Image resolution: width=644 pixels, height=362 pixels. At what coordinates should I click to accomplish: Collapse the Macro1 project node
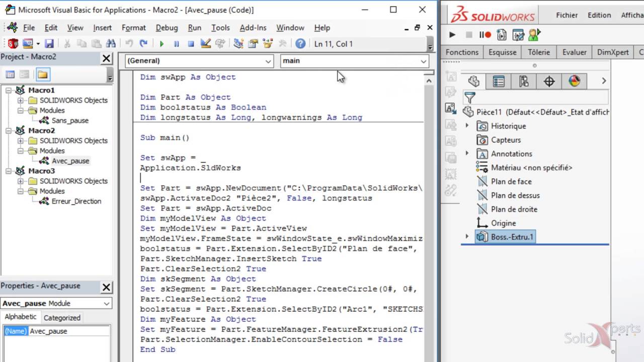8,90
